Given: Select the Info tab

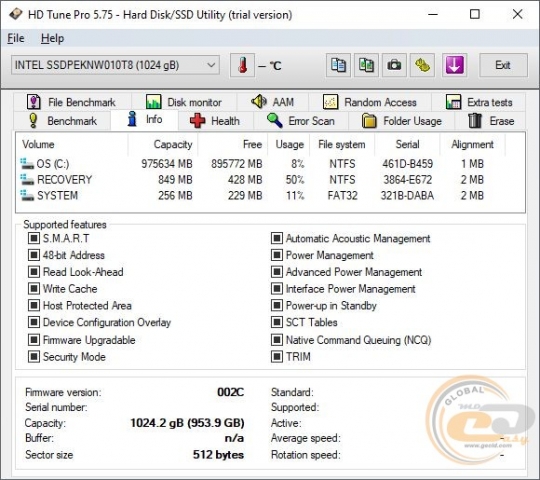Looking at the screenshot, I should tap(145, 119).
